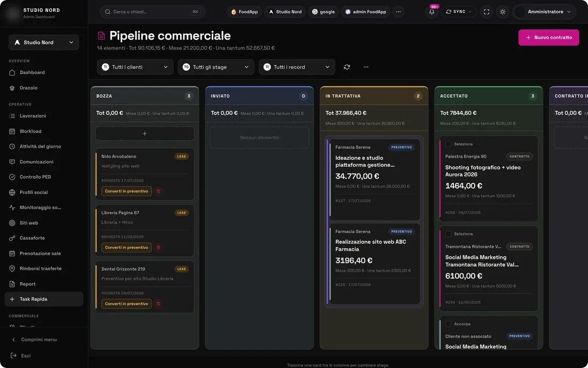Click the Esci logout icon
The height and width of the screenshot is (368, 588).
point(13,356)
